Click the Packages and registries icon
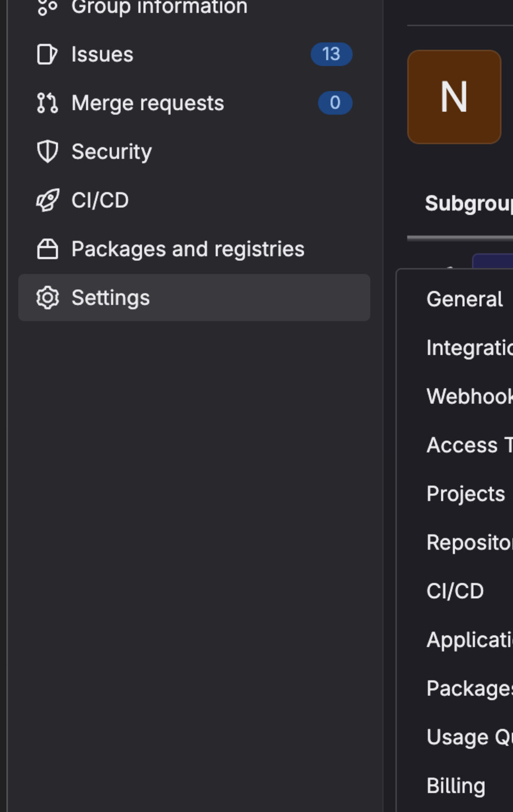 47,249
